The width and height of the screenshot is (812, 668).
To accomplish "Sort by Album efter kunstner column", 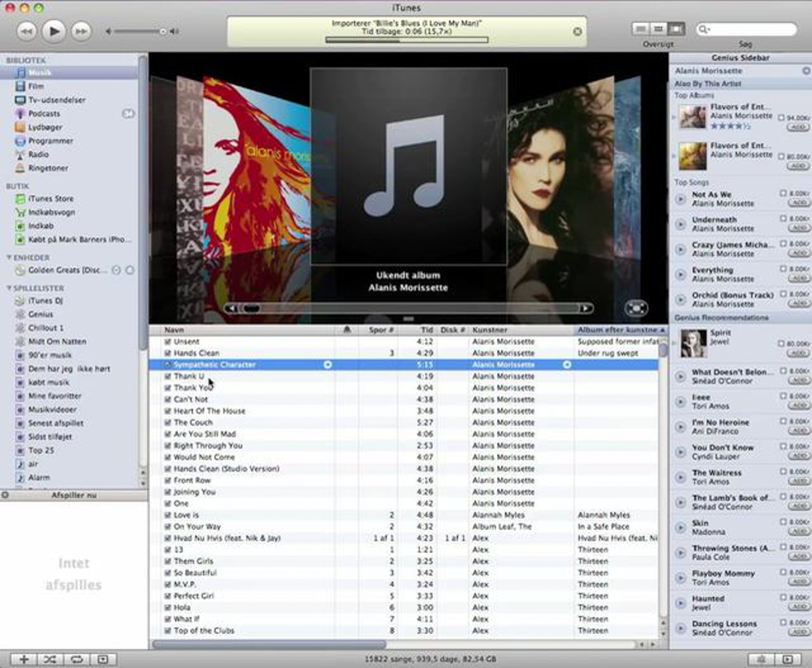I will pyautogui.click(x=620, y=330).
